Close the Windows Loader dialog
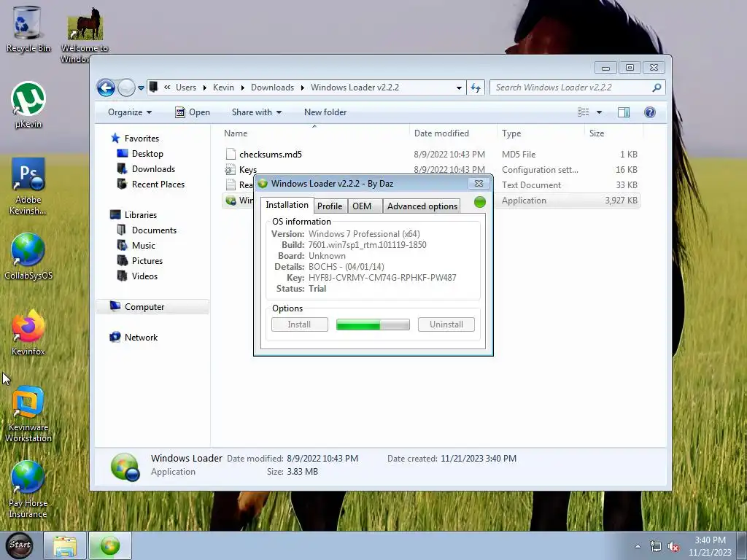The image size is (747, 560). pos(479,183)
